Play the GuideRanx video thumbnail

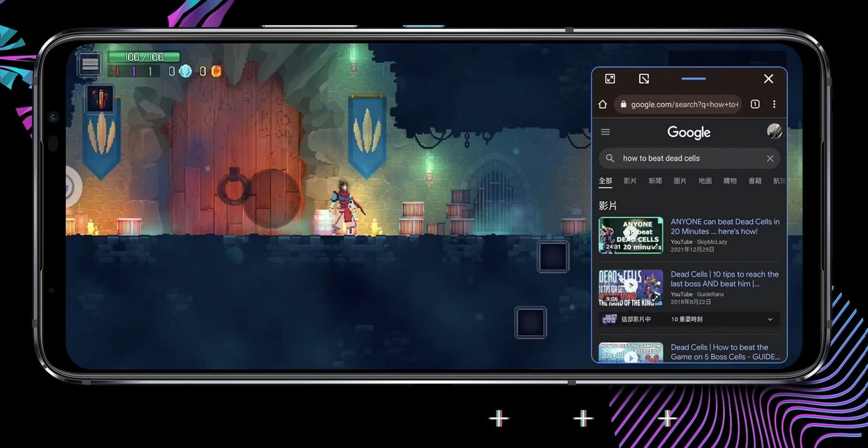click(x=631, y=288)
